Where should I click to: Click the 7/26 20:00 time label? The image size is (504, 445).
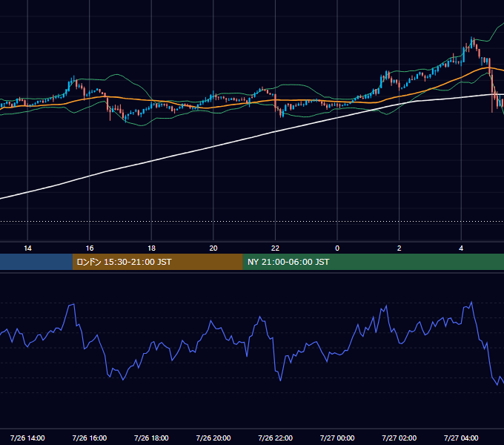coord(213,438)
